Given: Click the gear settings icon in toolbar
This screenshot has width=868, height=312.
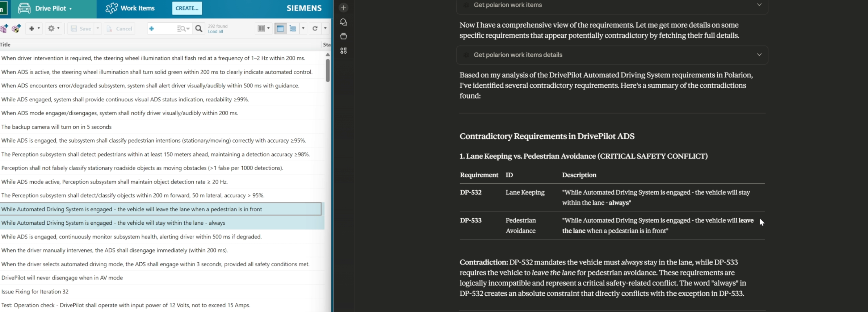Looking at the screenshot, I should [51, 28].
